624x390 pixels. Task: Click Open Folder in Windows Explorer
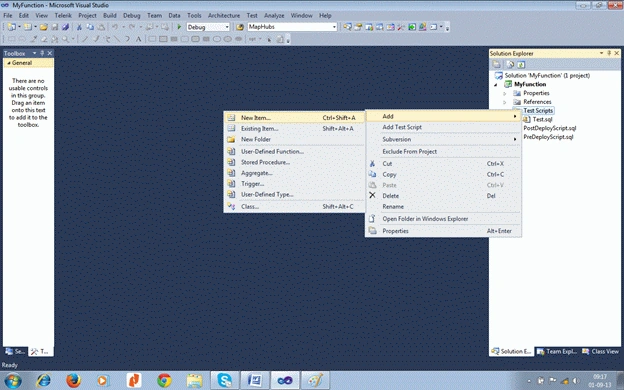pyautogui.click(x=443, y=219)
